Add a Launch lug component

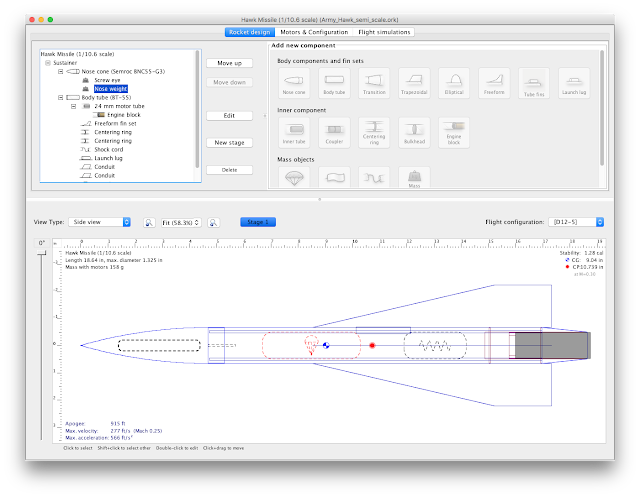coord(574,83)
